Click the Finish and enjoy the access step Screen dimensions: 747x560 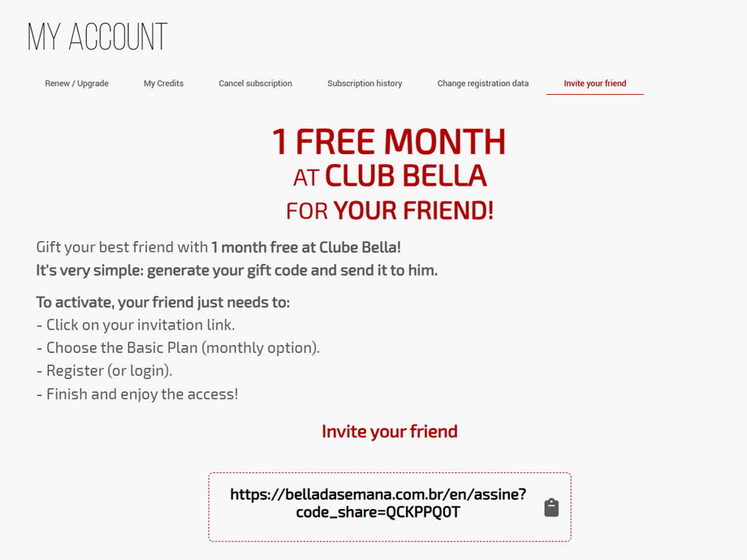click(137, 394)
